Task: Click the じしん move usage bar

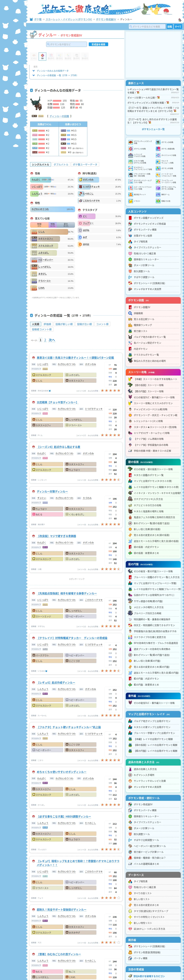Action: [x=53, y=232]
